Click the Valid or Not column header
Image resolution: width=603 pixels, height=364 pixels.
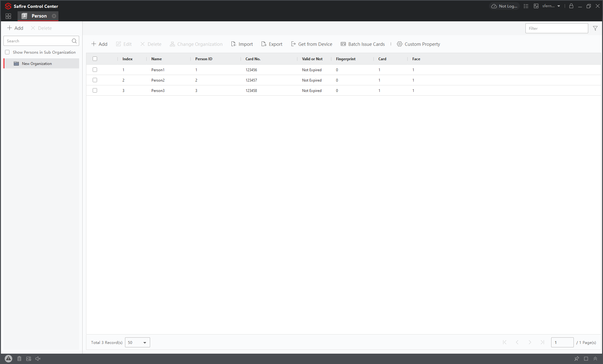pyautogui.click(x=312, y=59)
